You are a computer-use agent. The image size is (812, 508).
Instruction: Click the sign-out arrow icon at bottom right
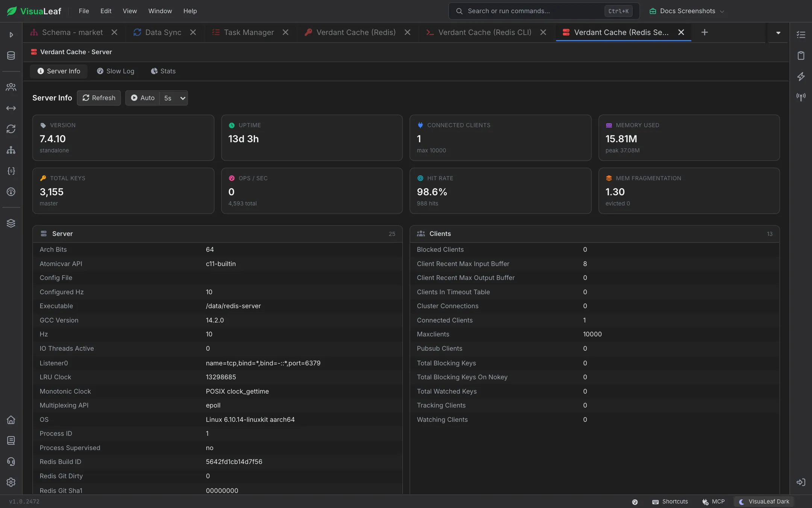pyautogui.click(x=801, y=482)
